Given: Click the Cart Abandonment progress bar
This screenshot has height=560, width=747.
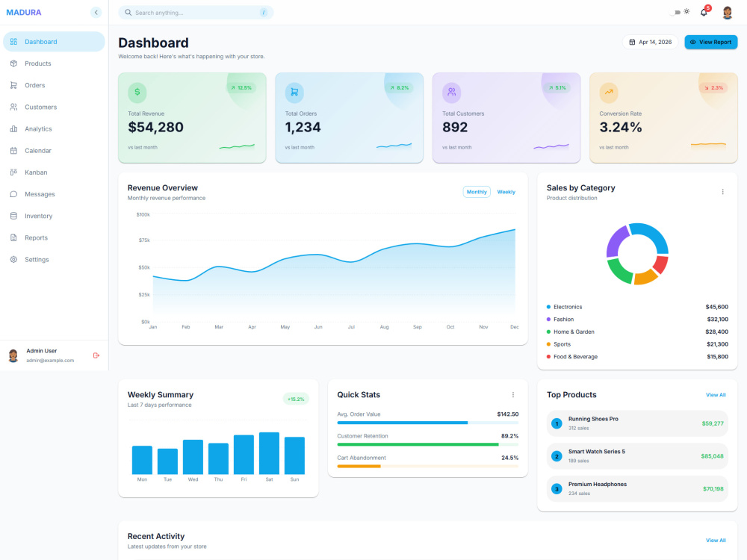Looking at the screenshot, I should tap(428, 466).
